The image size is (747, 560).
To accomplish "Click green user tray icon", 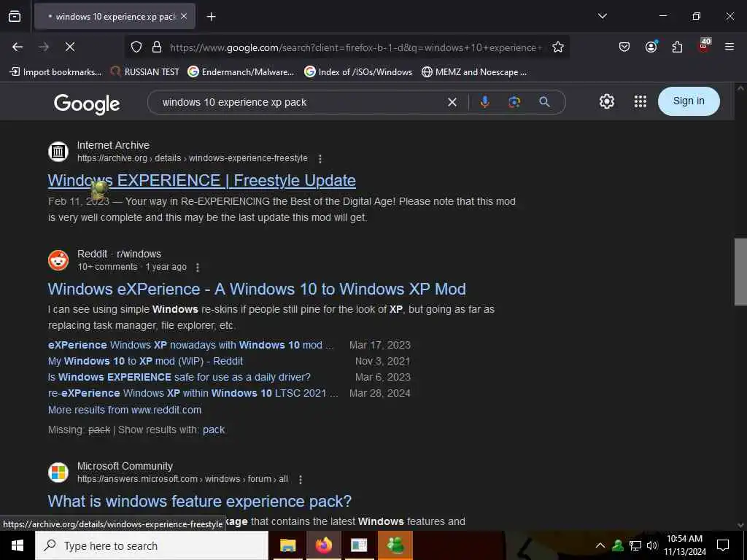I will pyautogui.click(x=618, y=545).
